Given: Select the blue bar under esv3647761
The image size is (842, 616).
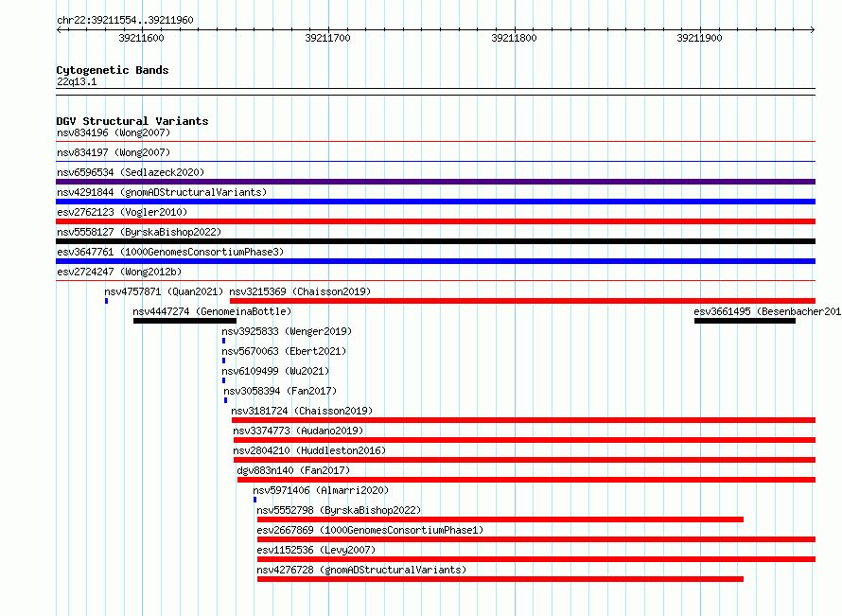Looking at the screenshot, I should click(x=435, y=261).
